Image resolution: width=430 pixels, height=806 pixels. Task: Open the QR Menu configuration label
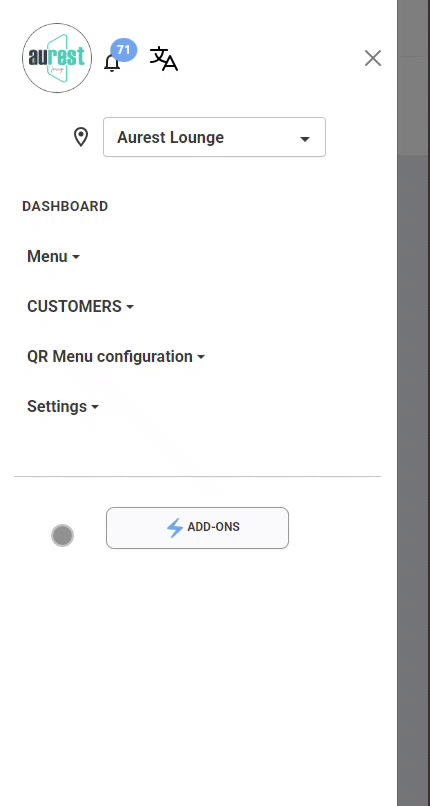point(110,356)
